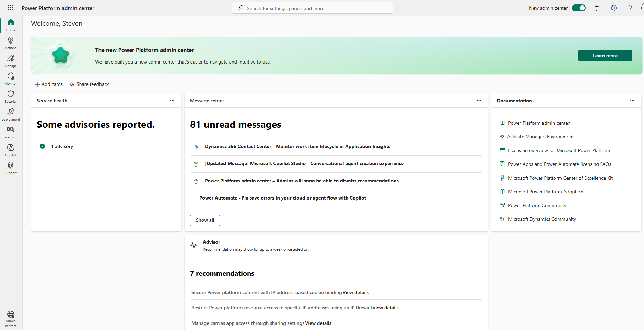Click the pin icon beside New admin center toggle
This screenshot has height=330, width=644.
coord(597,8)
